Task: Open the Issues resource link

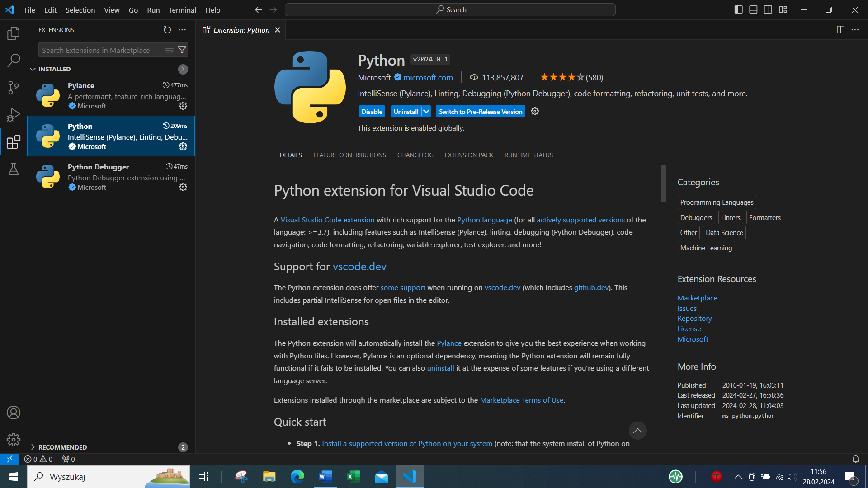Action: click(x=687, y=309)
